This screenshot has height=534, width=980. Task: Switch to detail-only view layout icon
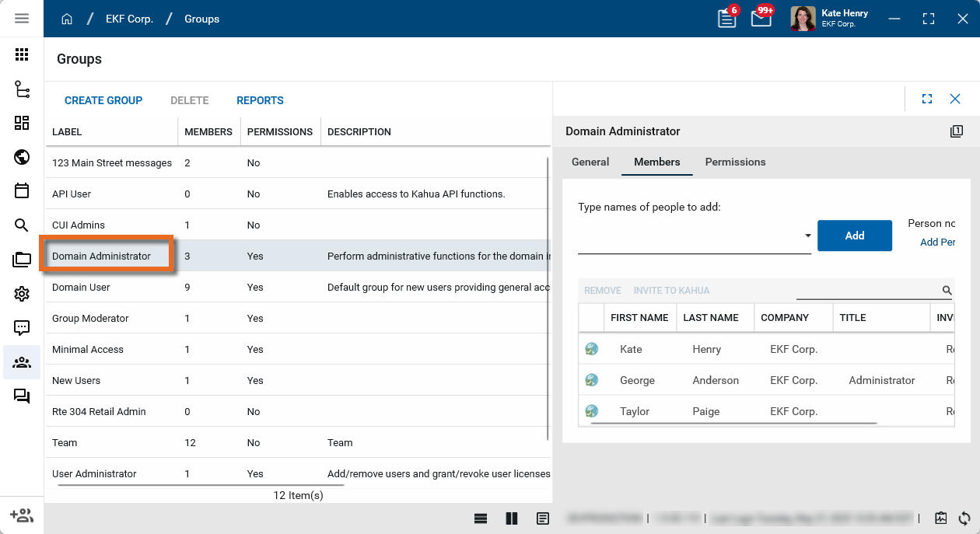click(x=542, y=518)
